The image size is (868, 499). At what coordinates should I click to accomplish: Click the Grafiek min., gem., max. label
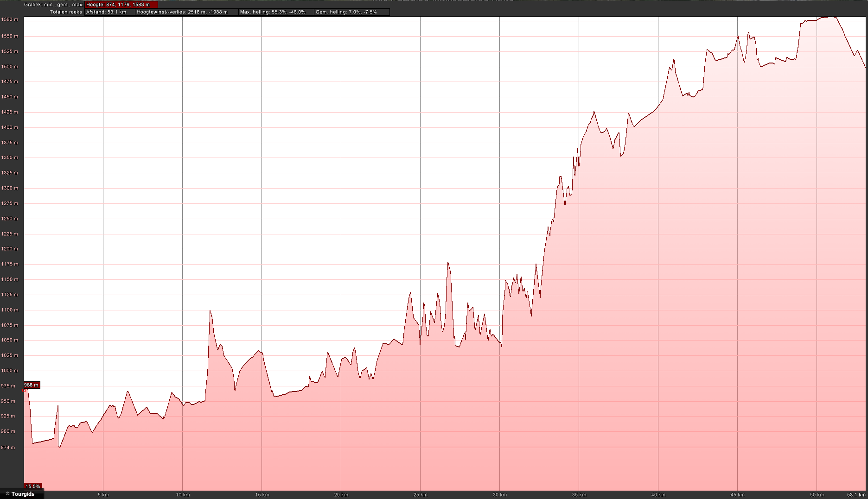pyautogui.click(x=53, y=5)
